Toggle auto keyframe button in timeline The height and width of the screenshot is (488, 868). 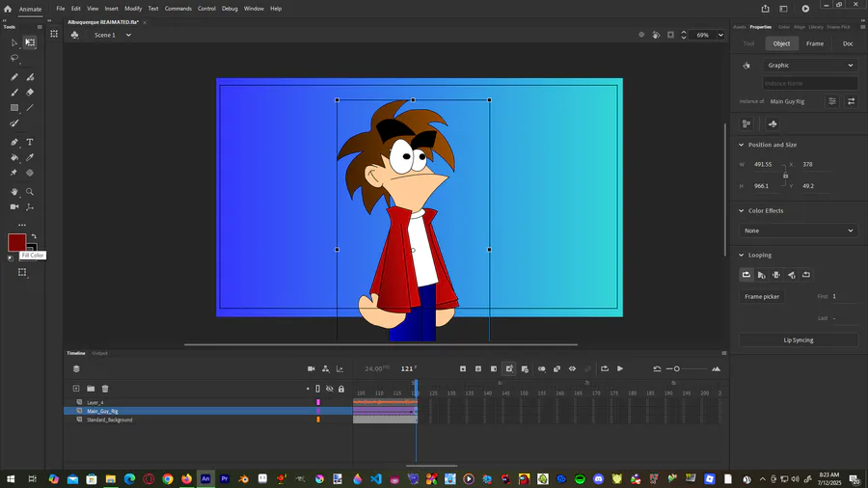coord(509,369)
